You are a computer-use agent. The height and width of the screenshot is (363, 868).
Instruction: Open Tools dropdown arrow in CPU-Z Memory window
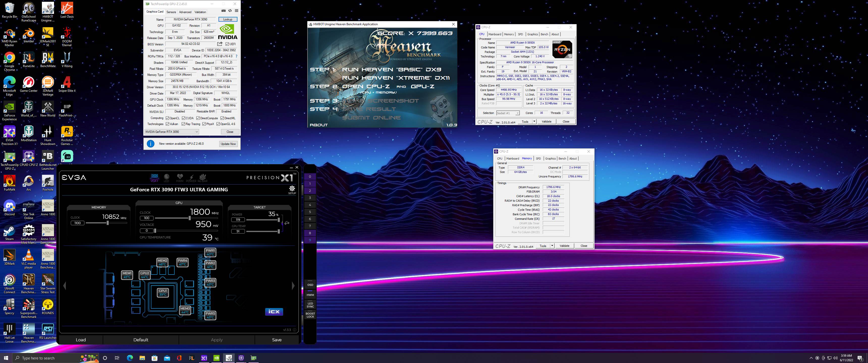(x=552, y=246)
